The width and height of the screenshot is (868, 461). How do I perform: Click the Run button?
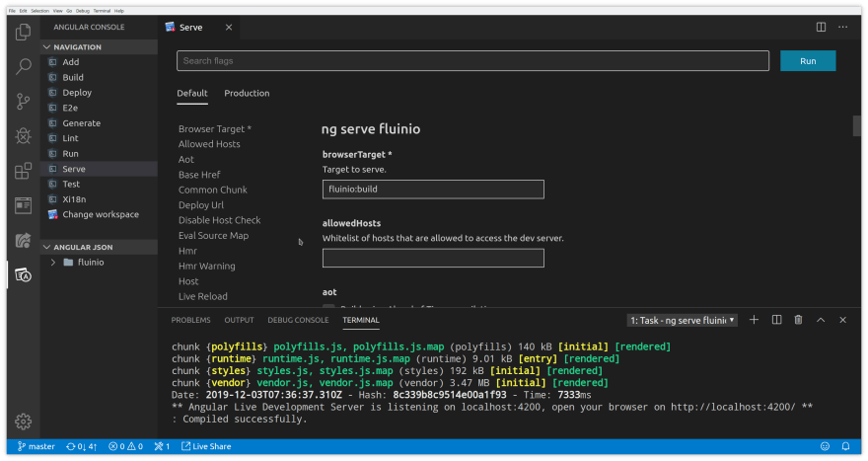(808, 61)
